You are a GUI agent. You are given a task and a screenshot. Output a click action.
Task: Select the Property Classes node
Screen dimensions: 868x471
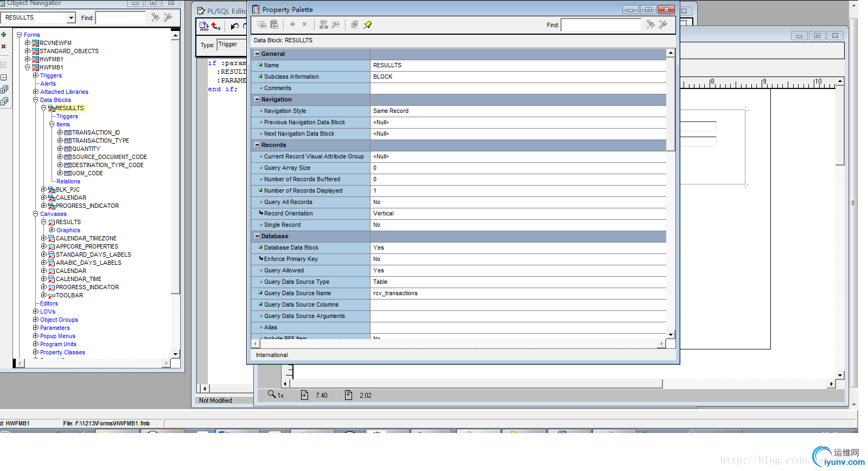point(62,352)
